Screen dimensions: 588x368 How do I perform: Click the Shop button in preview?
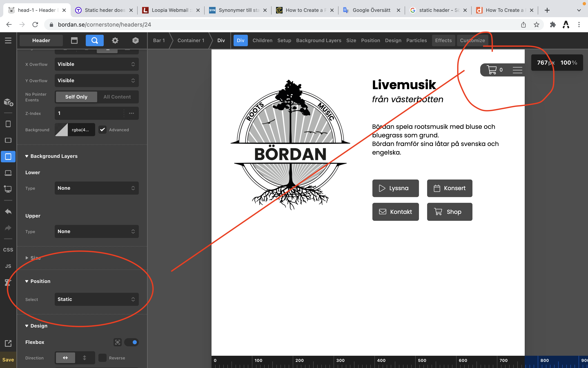click(x=450, y=212)
